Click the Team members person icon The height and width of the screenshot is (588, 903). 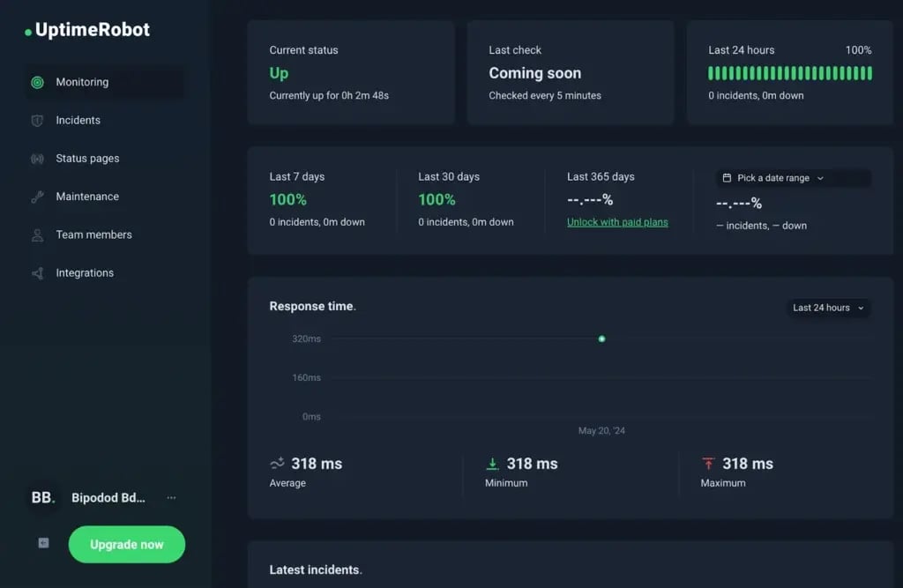pyautogui.click(x=37, y=235)
